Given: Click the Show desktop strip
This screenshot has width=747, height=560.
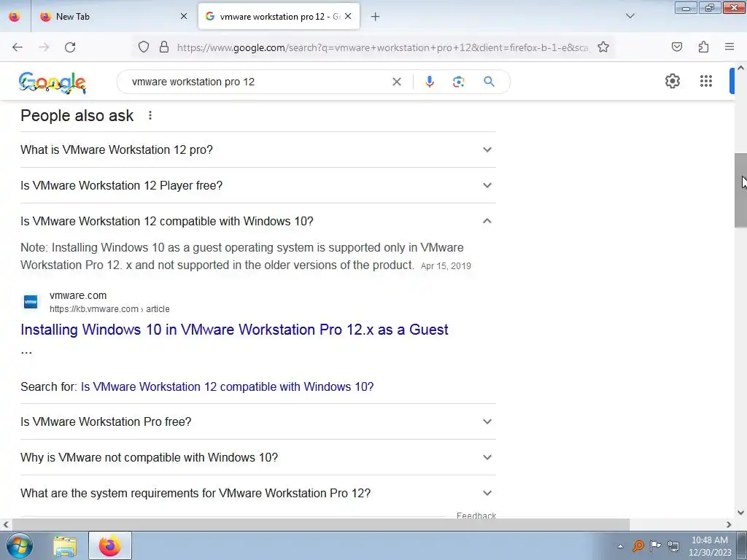Looking at the screenshot, I should point(742,545).
